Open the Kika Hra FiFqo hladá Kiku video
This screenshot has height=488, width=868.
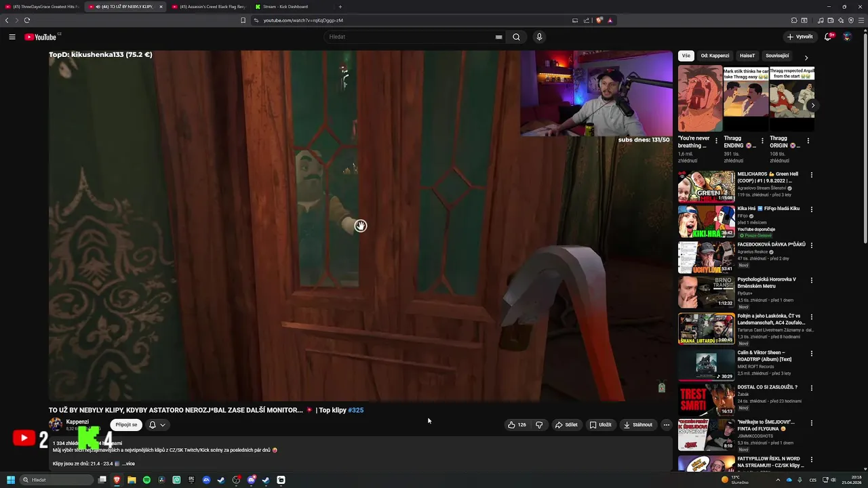point(768,209)
